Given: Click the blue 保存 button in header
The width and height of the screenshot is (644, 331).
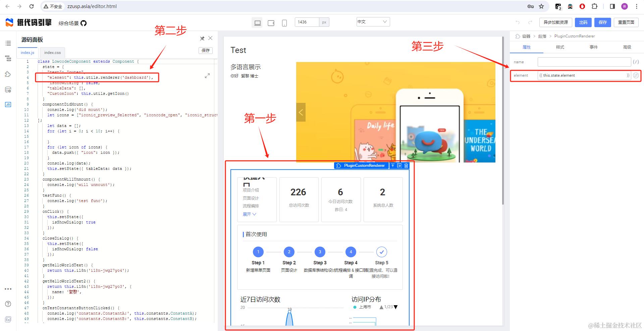Looking at the screenshot, I should [x=603, y=22].
